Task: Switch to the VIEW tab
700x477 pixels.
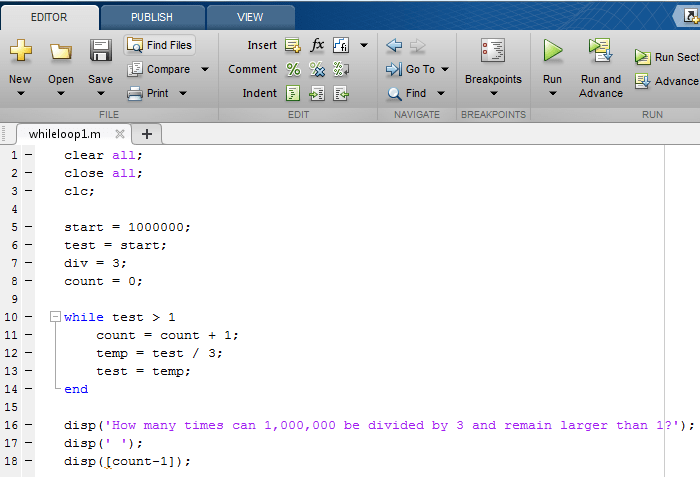Action: click(250, 17)
